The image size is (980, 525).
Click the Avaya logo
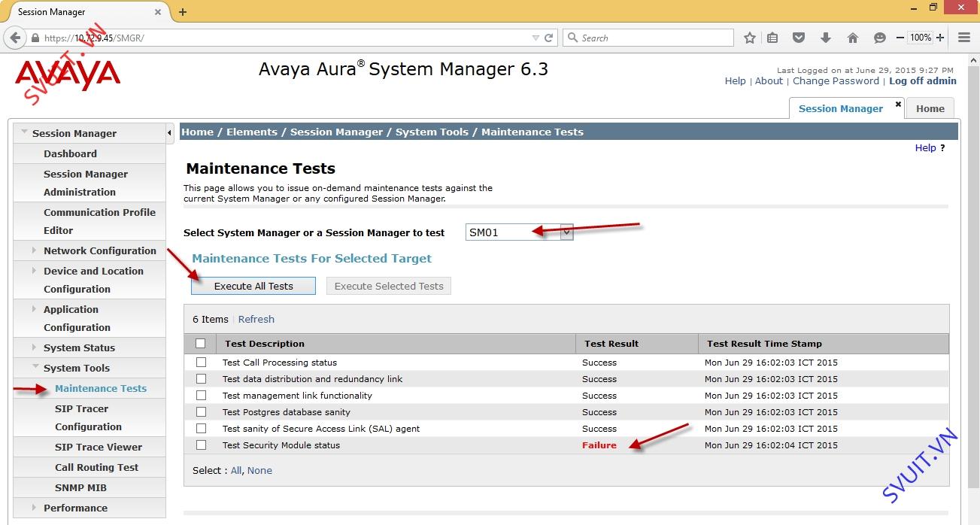click(68, 74)
